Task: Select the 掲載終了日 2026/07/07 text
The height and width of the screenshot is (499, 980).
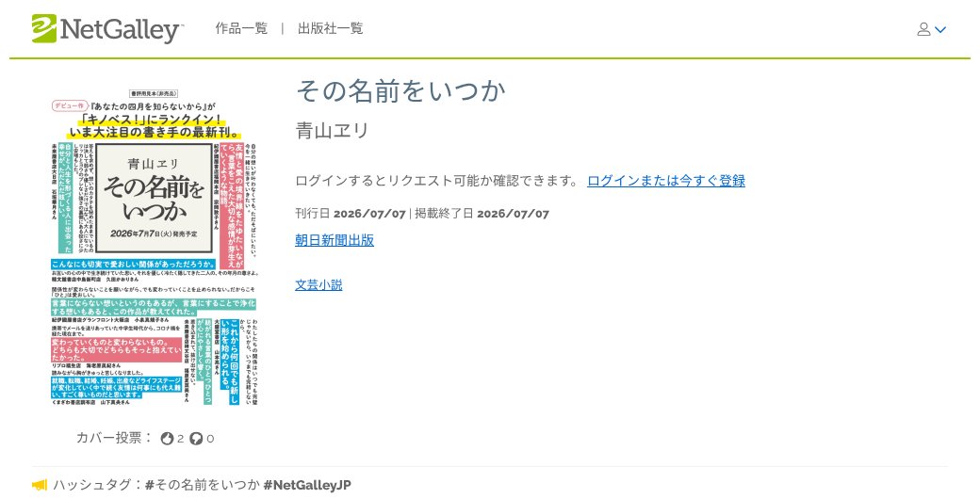Action: click(x=482, y=214)
